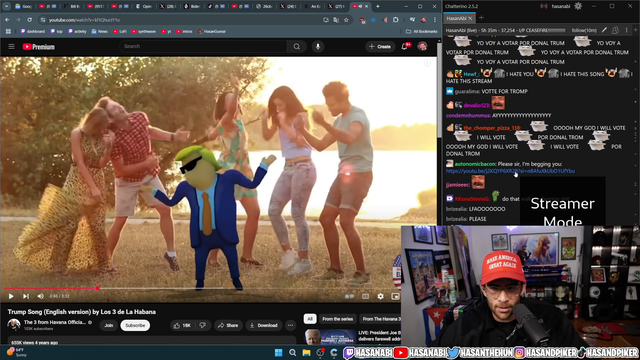
Task: Open weather widget showing Sunny
Action: tap(16, 352)
